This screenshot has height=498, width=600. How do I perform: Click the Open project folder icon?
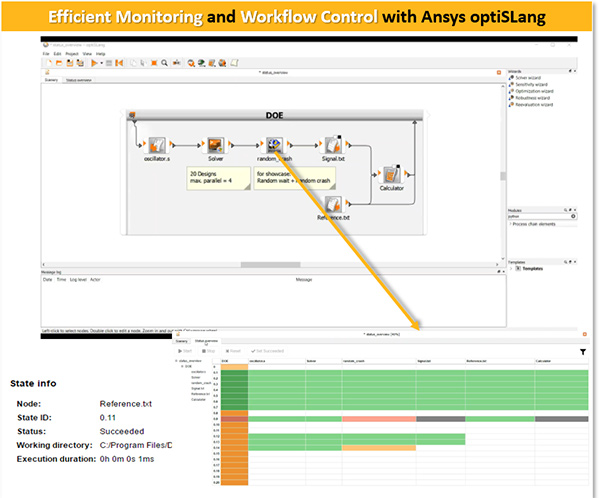[59, 63]
